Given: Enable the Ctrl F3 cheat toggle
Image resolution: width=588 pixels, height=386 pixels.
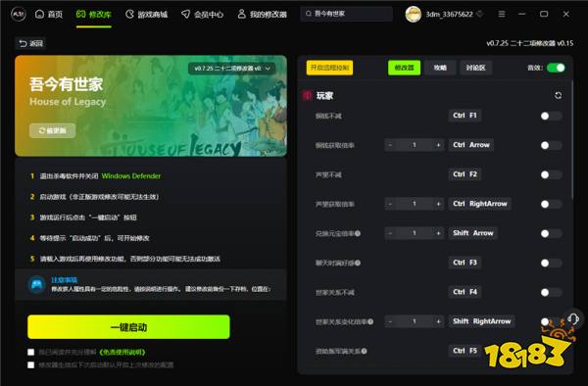Looking at the screenshot, I should click(551, 264).
